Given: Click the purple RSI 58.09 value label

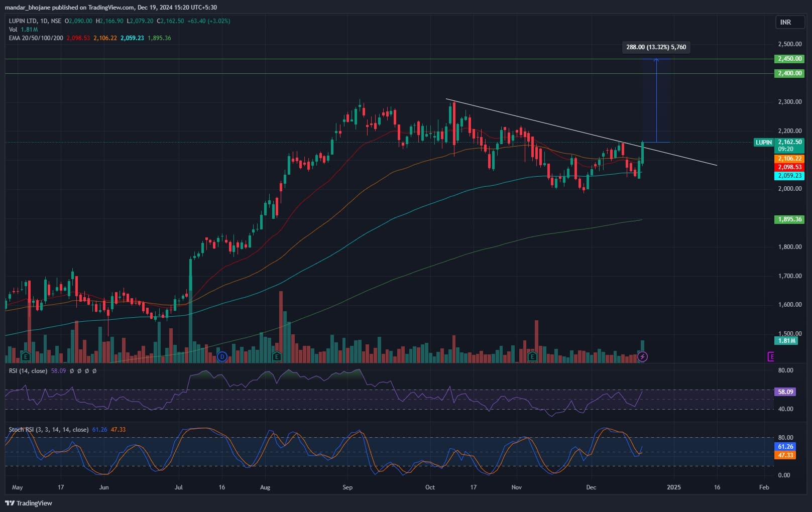Looking at the screenshot, I should (785, 392).
